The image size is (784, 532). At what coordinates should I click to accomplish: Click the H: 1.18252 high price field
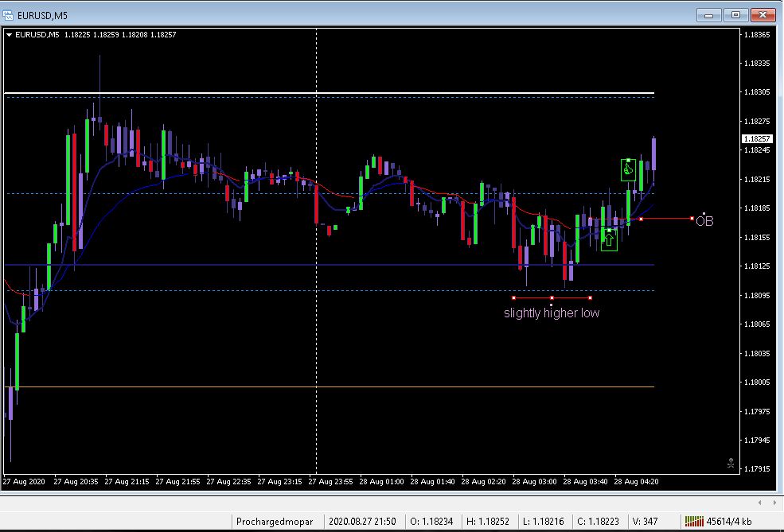(x=487, y=522)
